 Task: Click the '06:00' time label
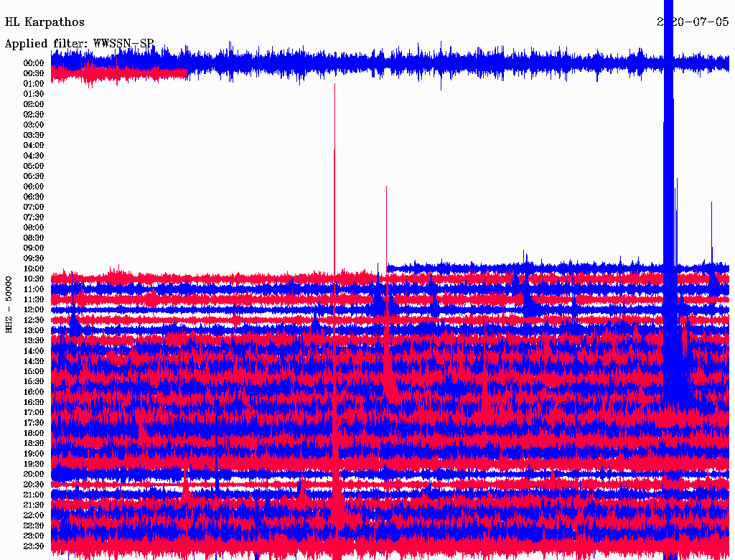point(34,186)
